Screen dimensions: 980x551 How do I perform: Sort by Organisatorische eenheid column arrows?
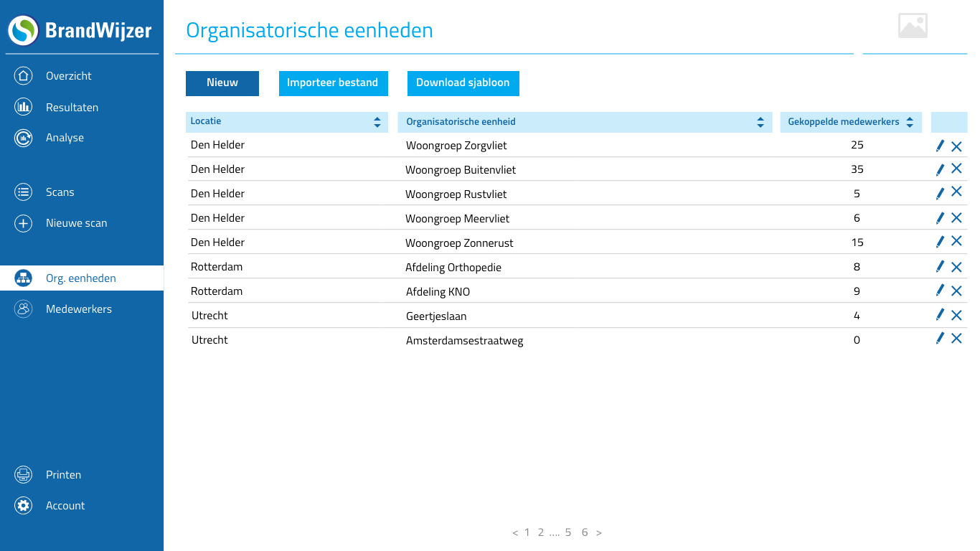point(760,123)
